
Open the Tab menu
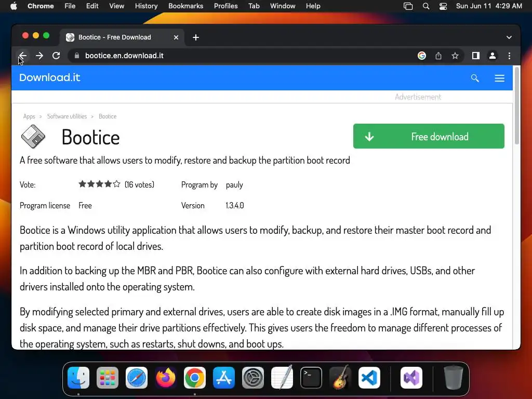[254, 6]
